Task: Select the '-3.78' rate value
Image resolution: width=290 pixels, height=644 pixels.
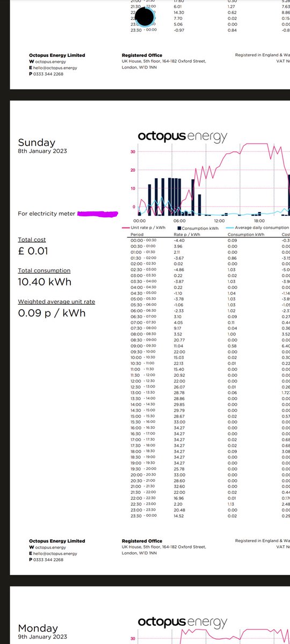Action: [x=179, y=299]
